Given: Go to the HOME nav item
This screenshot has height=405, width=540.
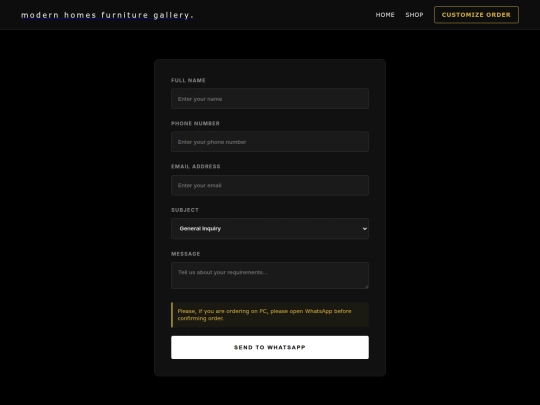Looking at the screenshot, I should 385,15.
